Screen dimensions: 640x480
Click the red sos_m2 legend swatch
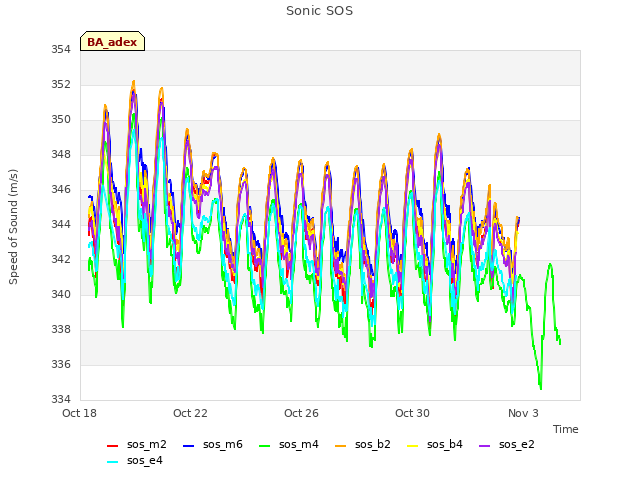112,446
